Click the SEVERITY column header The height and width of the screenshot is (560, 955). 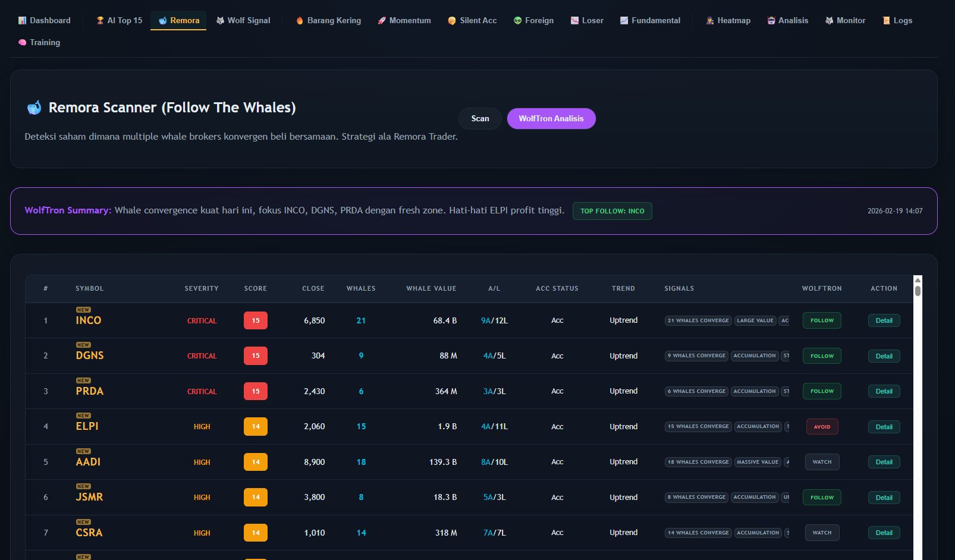click(202, 289)
